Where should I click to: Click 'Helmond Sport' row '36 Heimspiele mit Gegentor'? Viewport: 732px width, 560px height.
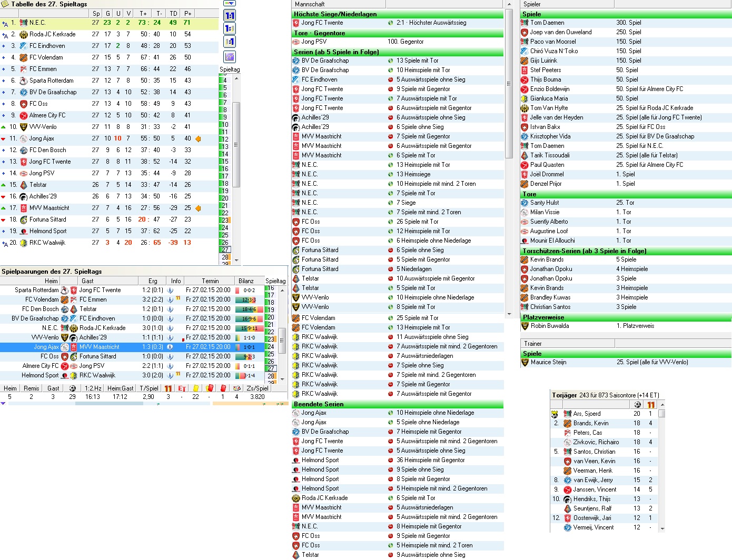point(398,460)
